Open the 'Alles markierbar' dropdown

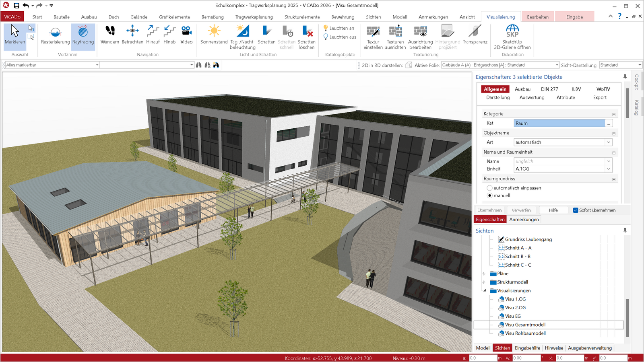coord(97,65)
